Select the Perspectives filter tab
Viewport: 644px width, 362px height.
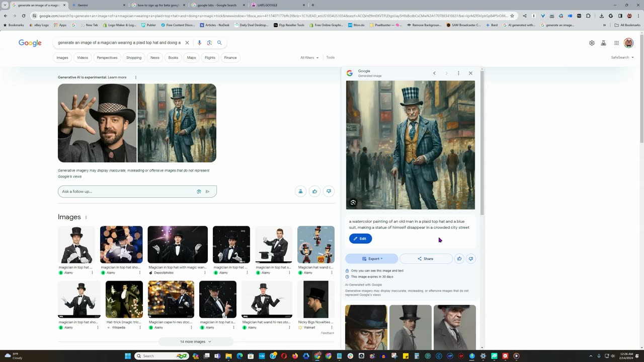coord(107,58)
